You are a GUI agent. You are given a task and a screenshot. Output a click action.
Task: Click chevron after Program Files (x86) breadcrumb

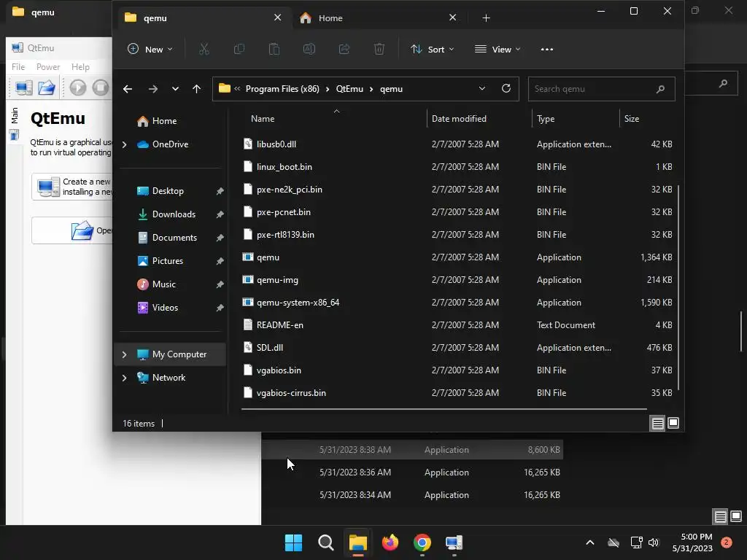[x=328, y=89]
